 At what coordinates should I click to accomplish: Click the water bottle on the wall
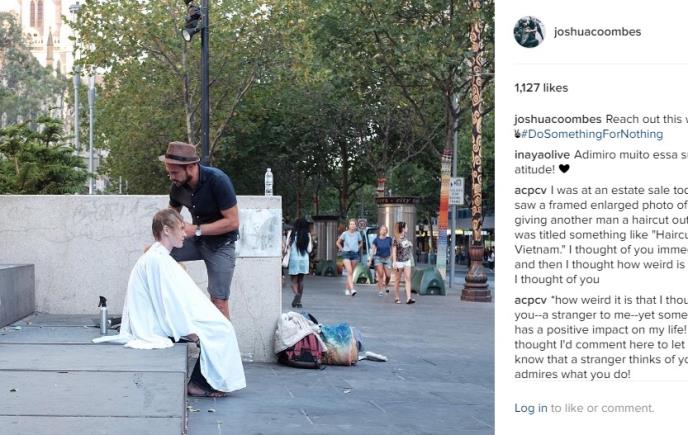(x=269, y=182)
